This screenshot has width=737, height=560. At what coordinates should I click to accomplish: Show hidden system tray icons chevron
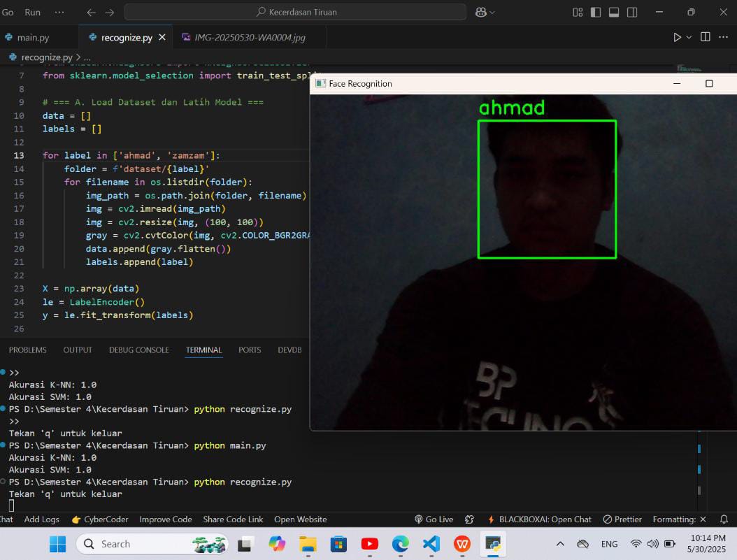(560, 544)
